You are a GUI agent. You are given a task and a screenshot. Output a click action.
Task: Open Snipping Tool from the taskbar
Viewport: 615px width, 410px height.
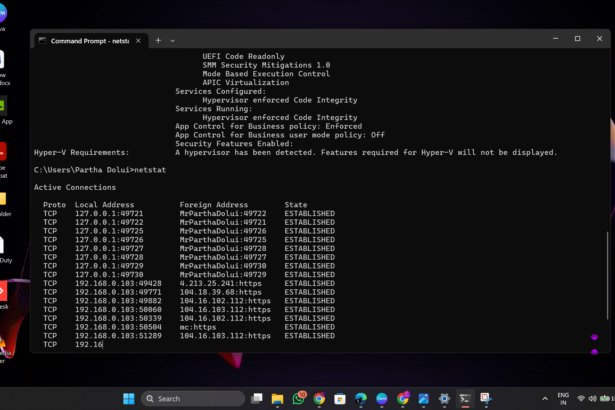(486, 399)
